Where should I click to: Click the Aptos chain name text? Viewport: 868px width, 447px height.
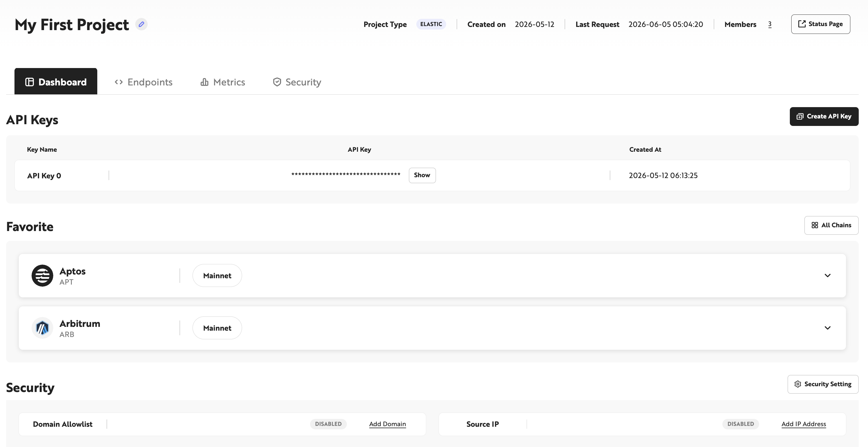(72, 271)
